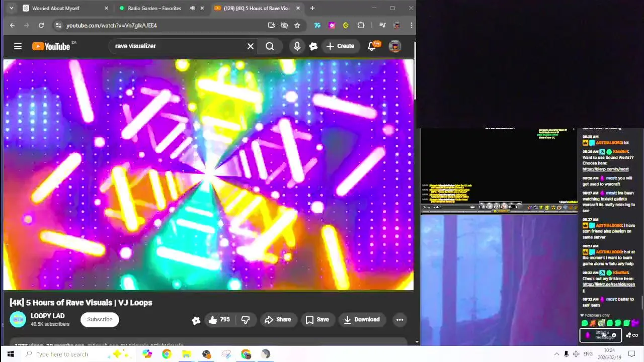Screen dimensions: 644x362
Task: Like the video showing 795 likes
Action: coord(219,319)
